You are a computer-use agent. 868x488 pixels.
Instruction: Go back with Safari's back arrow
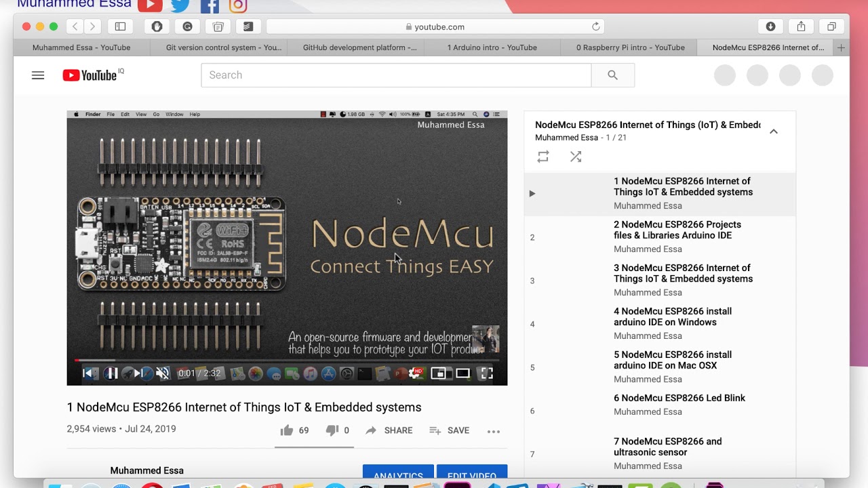75,26
